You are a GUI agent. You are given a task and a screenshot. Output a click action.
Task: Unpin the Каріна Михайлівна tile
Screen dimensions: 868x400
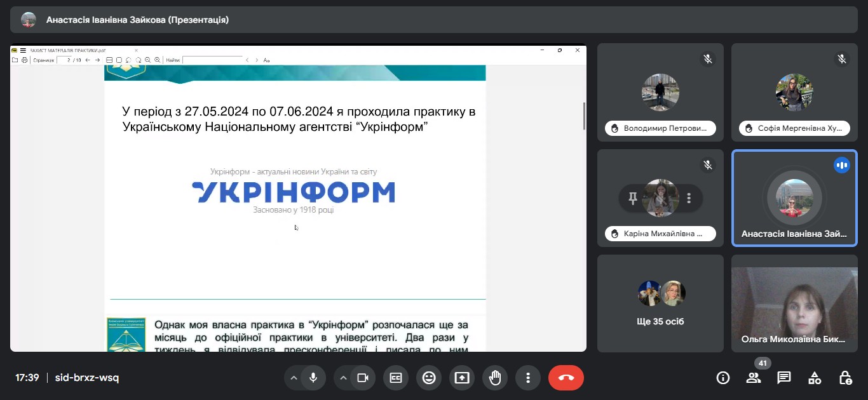[x=632, y=198]
